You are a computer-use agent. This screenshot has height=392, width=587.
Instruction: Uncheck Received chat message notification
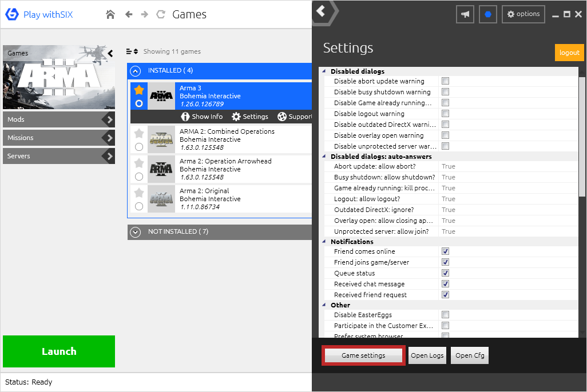coord(445,283)
